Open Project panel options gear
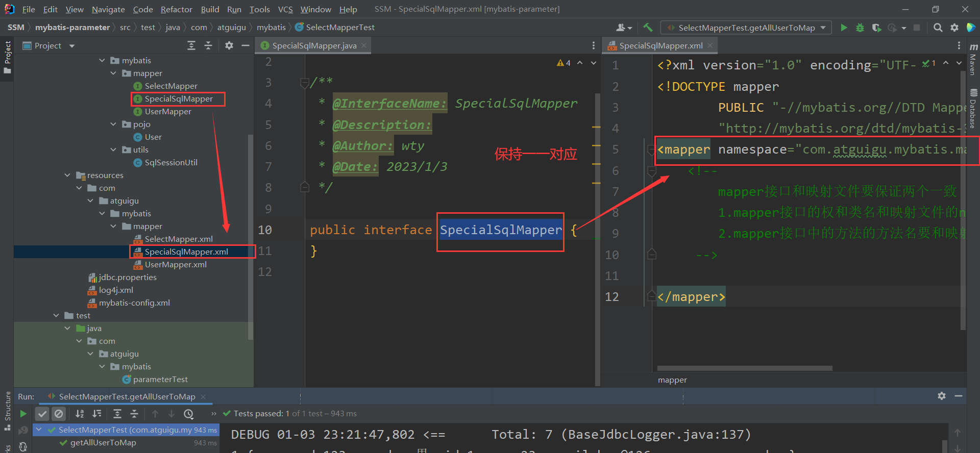This screenshot has width=980, height=453. pyautogui.click(x=229, y=46)
